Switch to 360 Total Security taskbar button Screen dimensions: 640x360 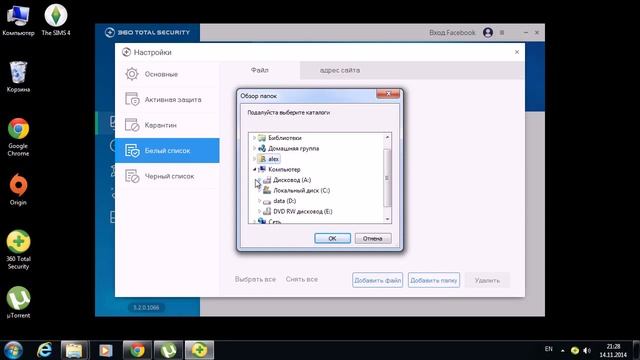tap(199, 350)
